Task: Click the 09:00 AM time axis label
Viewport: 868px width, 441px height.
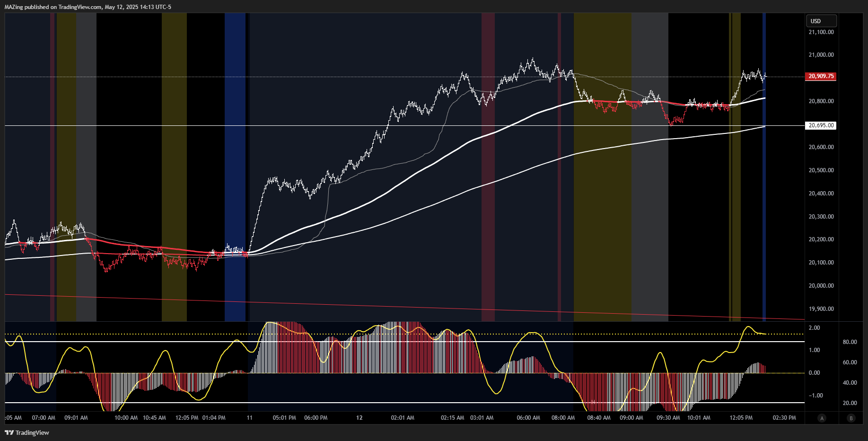Action: (x=631, y=418)
